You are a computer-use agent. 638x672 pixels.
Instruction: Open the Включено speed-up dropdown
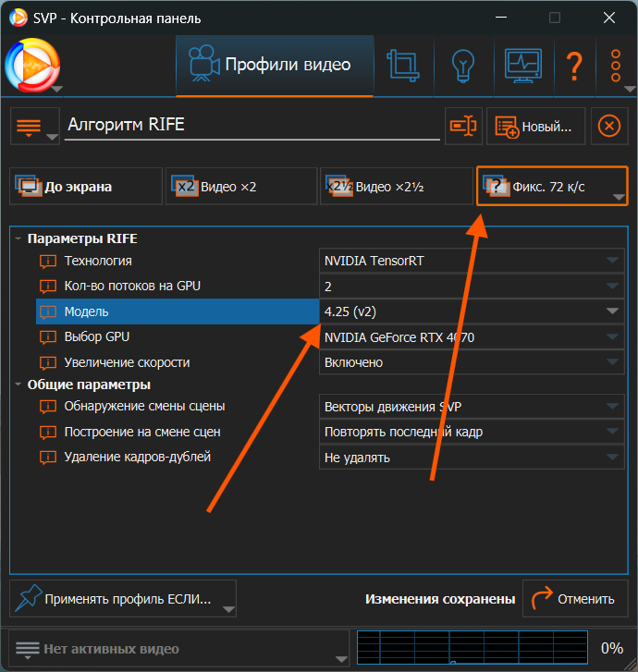[472, 362]
